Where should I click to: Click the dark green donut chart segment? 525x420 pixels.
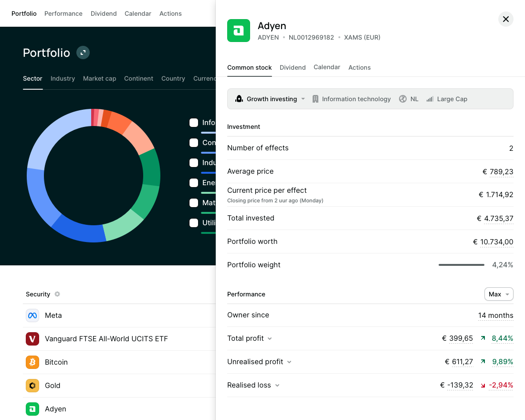pos(151,168)
